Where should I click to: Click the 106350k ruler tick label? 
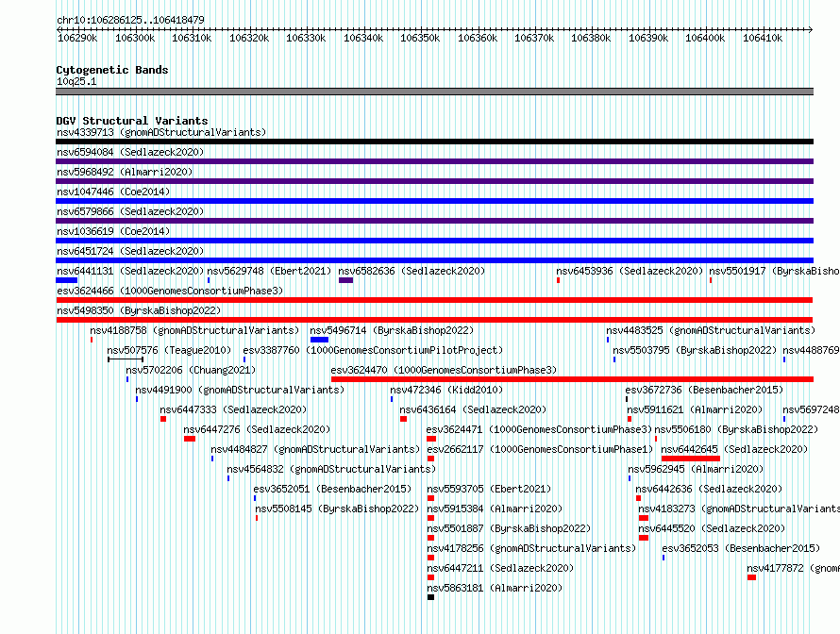420,38
